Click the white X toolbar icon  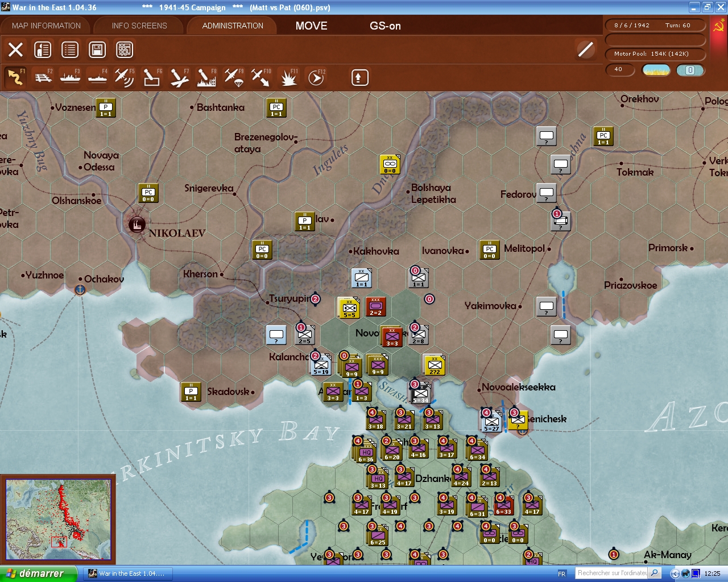16,49
